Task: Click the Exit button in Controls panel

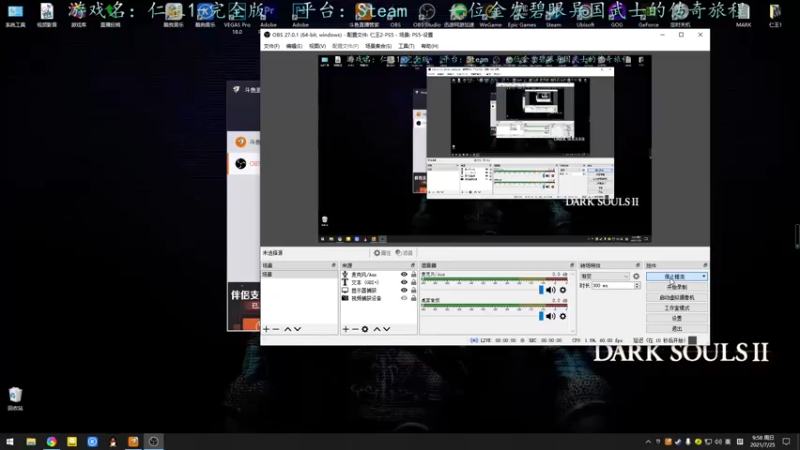Action: (x=677, y=329)
